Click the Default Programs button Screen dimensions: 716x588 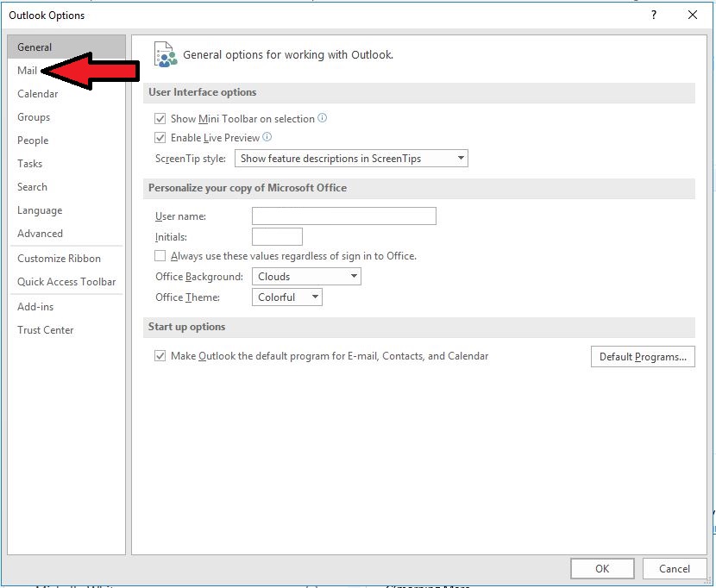643,357
